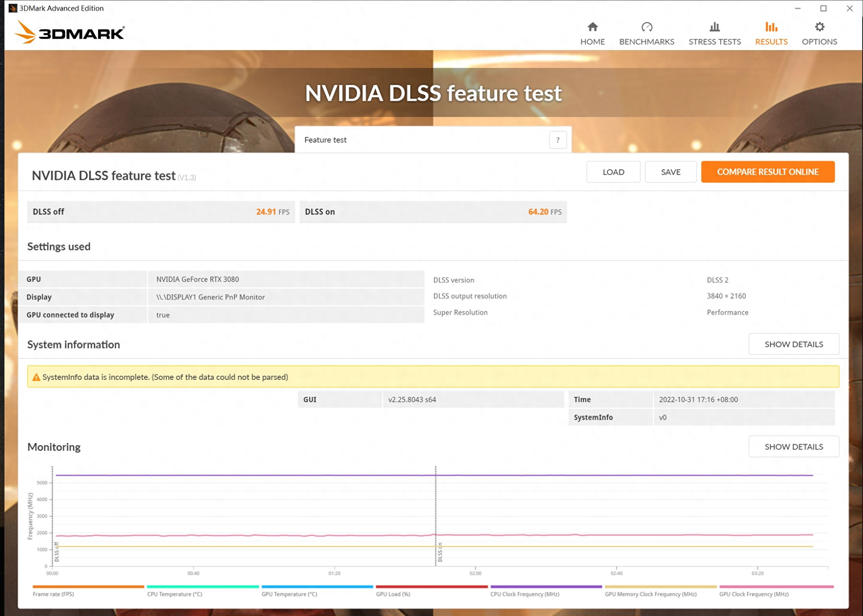The width and height of the screenshot is (863, 616).
Task: Click the Results chart icon
Action: 771,27
